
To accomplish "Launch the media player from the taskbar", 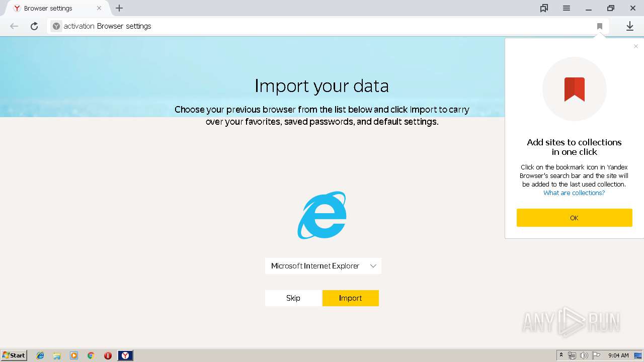I will [x=74, y=355].
